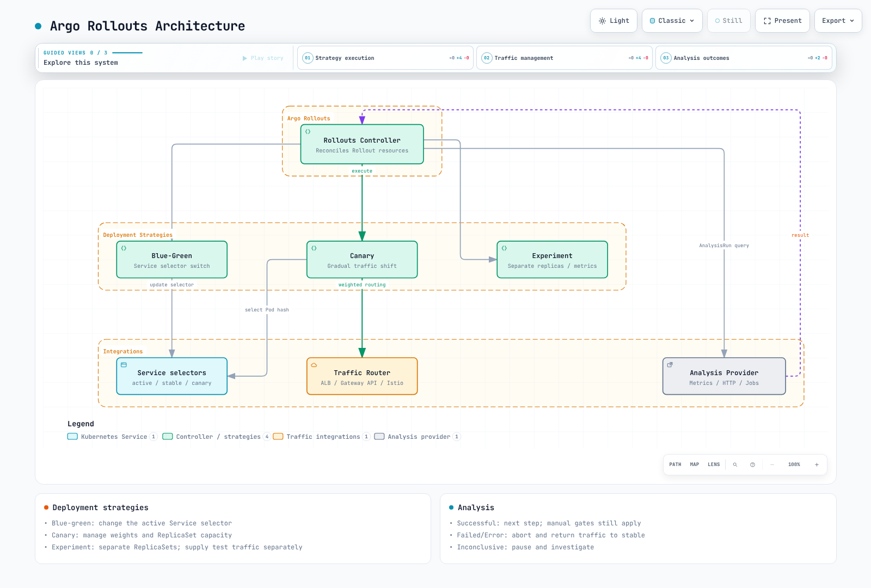Select the Analysis Provider node

tap(724, 376)
